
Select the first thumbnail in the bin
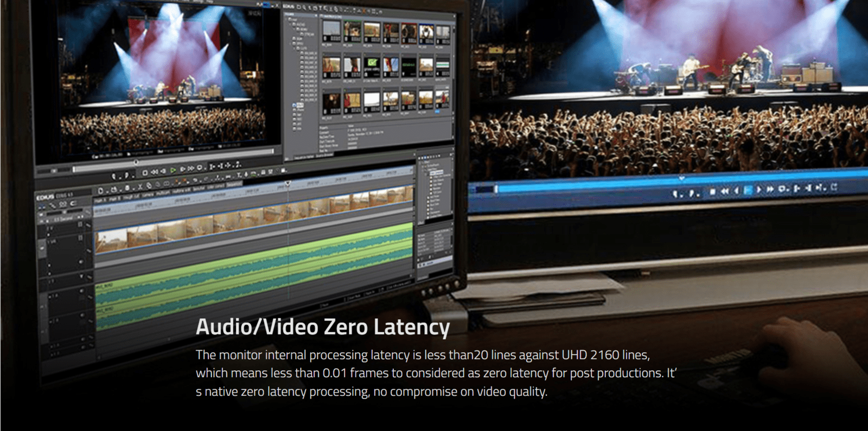point(331,31)
